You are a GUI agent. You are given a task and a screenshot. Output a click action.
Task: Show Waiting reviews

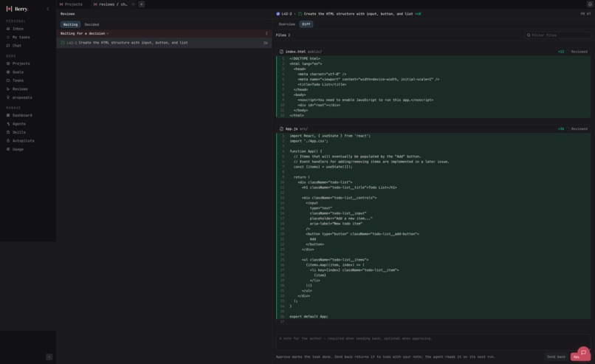point(70,24)
